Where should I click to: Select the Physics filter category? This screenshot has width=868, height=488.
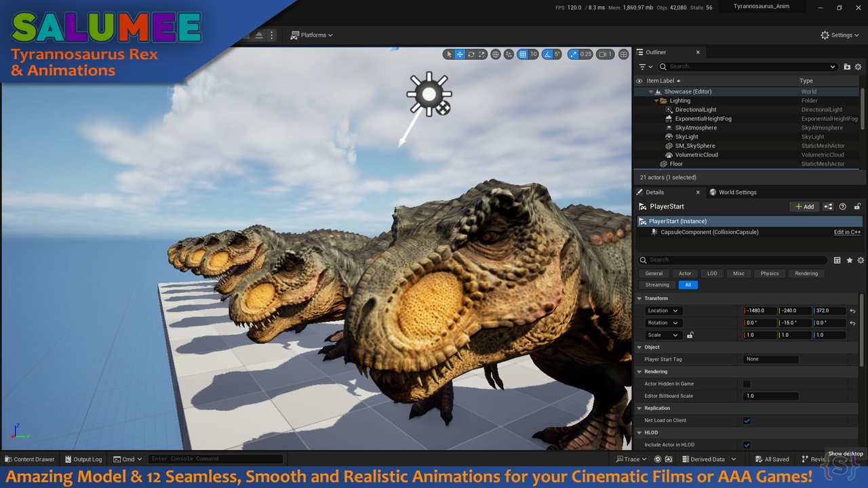pyautogui.click(x=770, y=274)
